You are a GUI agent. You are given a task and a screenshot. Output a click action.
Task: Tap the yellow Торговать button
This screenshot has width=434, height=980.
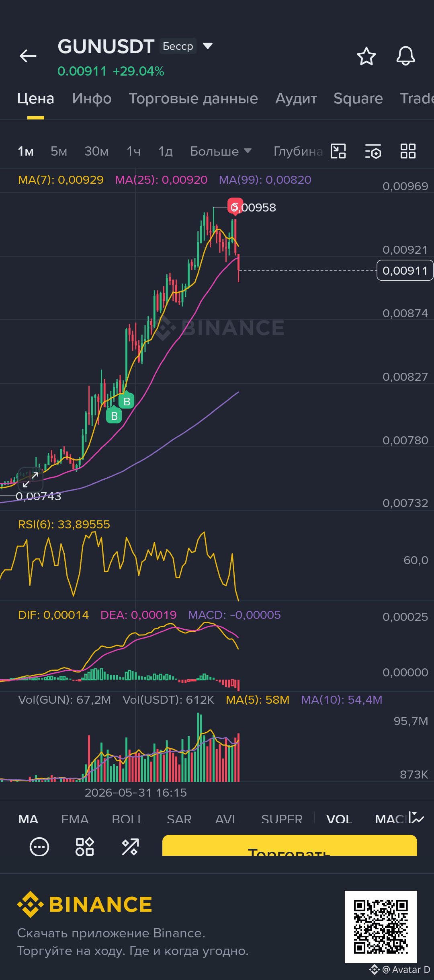click(x=289, y=845)
